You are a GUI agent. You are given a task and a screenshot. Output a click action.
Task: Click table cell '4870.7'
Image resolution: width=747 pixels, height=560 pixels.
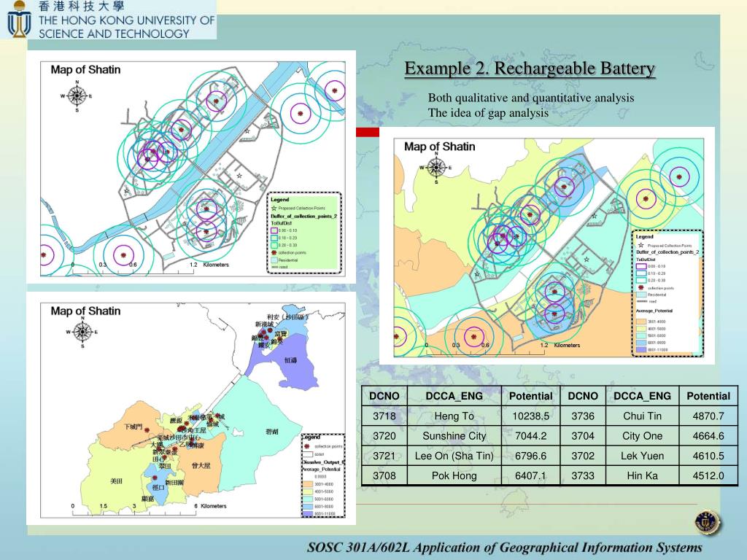tap(708, 416)
